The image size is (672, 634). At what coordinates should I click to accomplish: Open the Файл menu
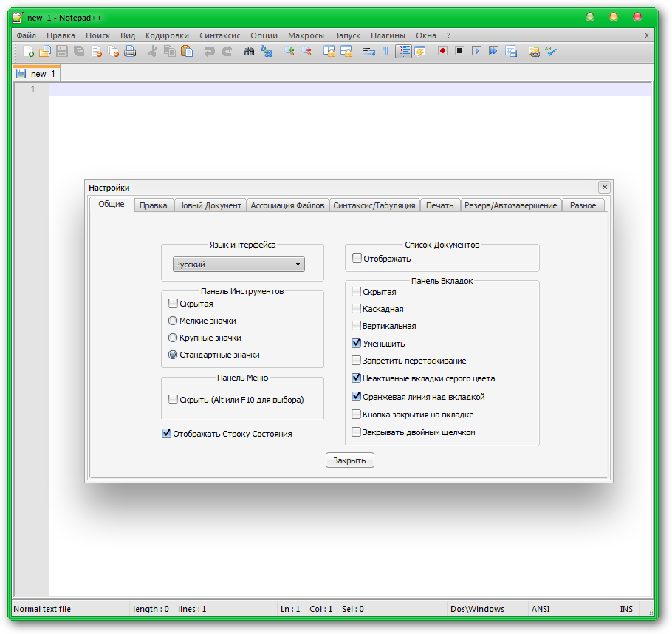[x=26, y=35]
